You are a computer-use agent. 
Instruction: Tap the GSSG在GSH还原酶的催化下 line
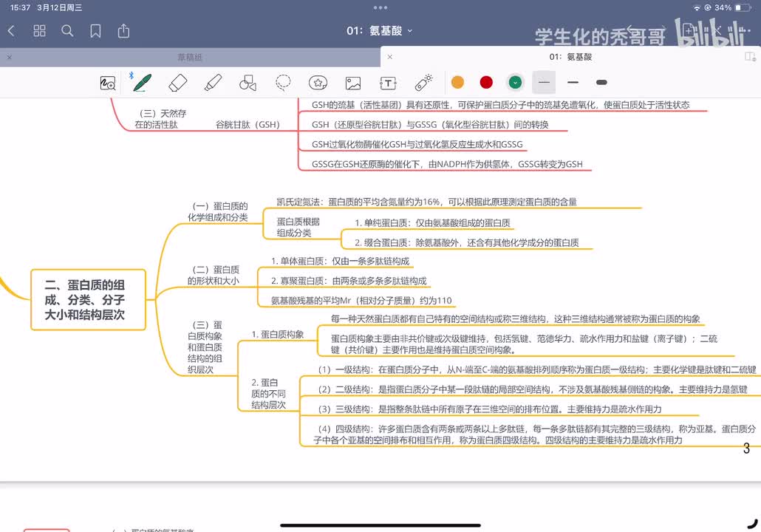[447, 164]
